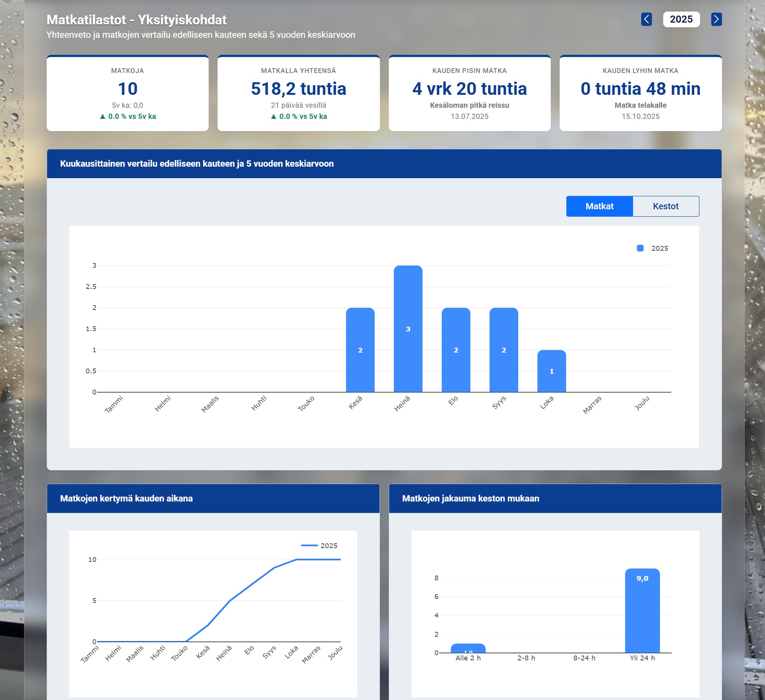Click the Heinä bar showing 3 trips
Viewport: 765px width, 700px height.
[408, 329]
